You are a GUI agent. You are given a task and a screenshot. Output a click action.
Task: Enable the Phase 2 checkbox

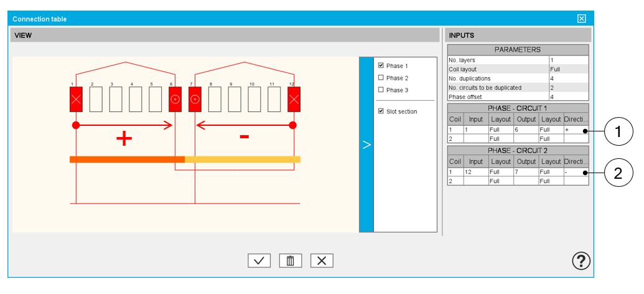pos(381,78)
